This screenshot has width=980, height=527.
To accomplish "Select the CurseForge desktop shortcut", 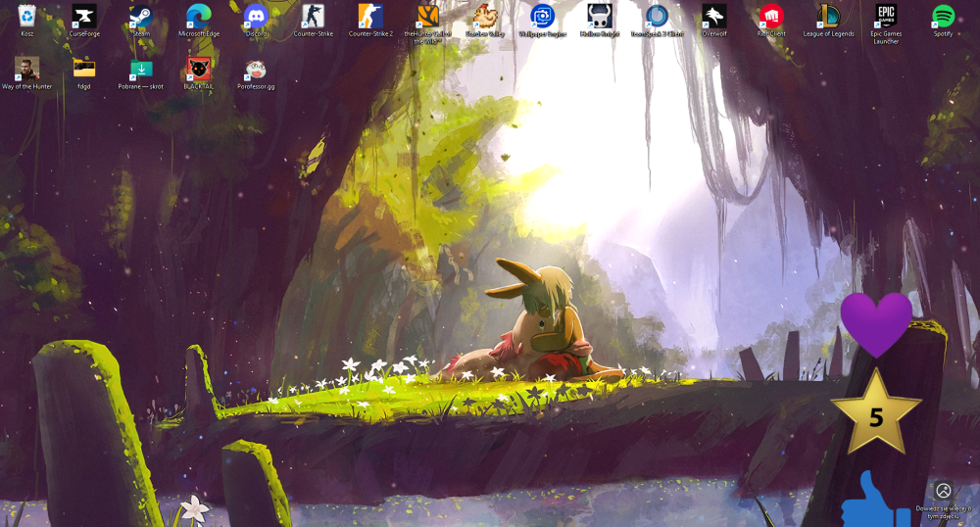I will click(x=84, y=21).
